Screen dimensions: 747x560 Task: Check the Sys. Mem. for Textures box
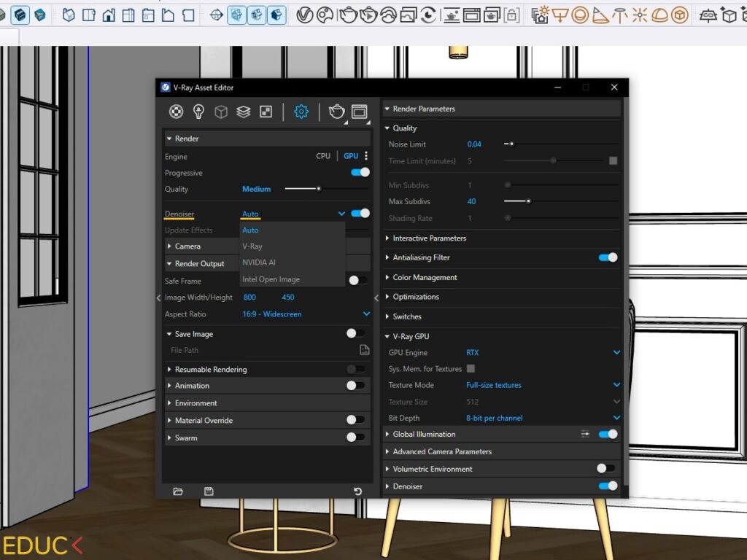pyautogui.click(x=471, y=369)
